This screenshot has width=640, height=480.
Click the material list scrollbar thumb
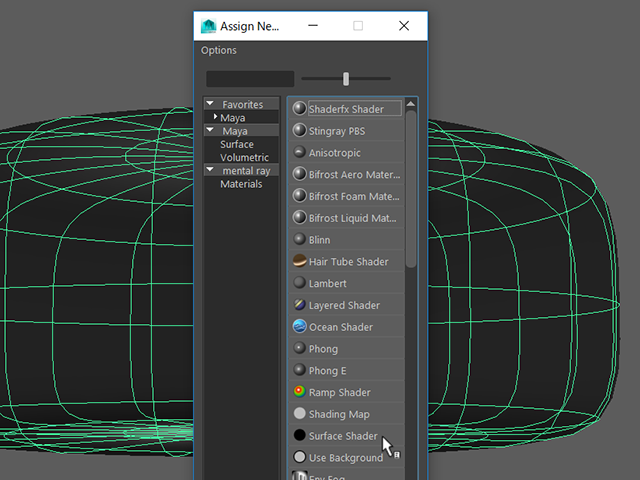pyautogui.click(x=411, y=189)
